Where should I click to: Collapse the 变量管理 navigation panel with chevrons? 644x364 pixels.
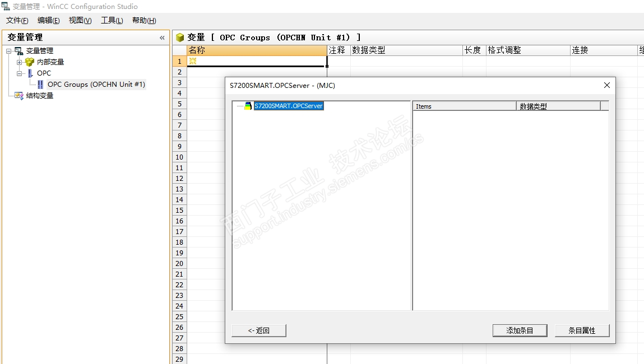(162, 38)
